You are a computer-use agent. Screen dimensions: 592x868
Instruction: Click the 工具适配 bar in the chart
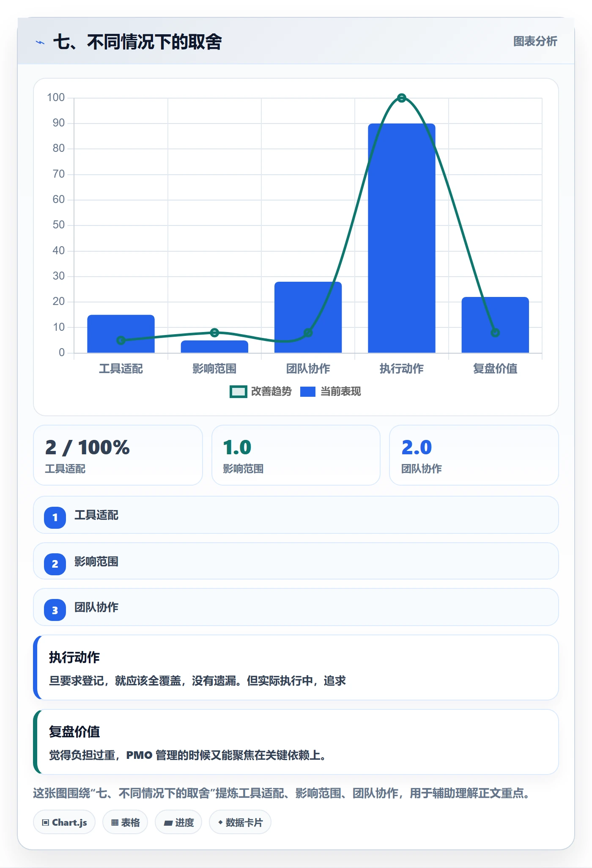click(121, 334)
